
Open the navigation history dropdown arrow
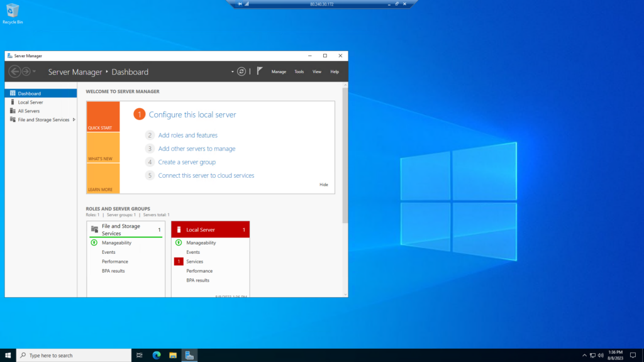coord(34,72)
